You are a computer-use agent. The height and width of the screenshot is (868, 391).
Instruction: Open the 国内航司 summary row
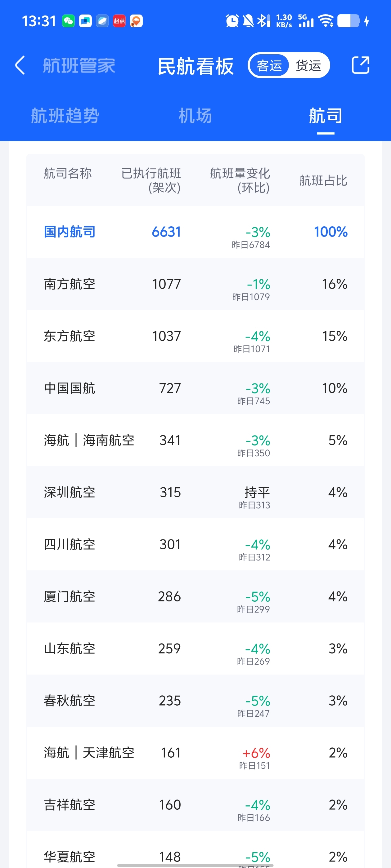(x=195, y=232)
